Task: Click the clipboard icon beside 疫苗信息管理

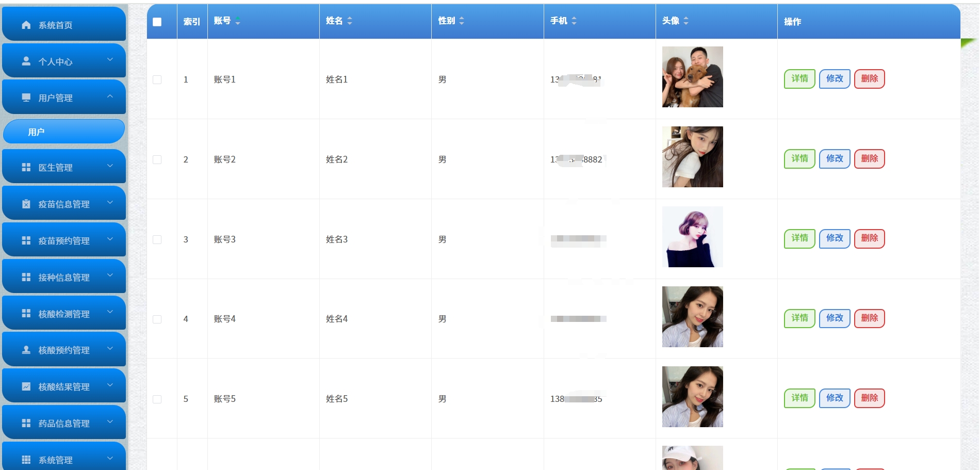Action: 26,204
